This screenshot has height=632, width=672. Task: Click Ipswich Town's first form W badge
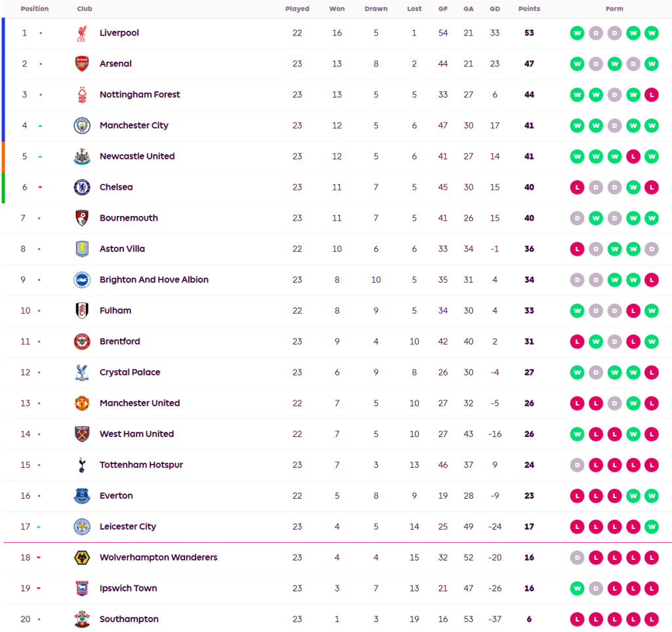(x=577, y=589)
